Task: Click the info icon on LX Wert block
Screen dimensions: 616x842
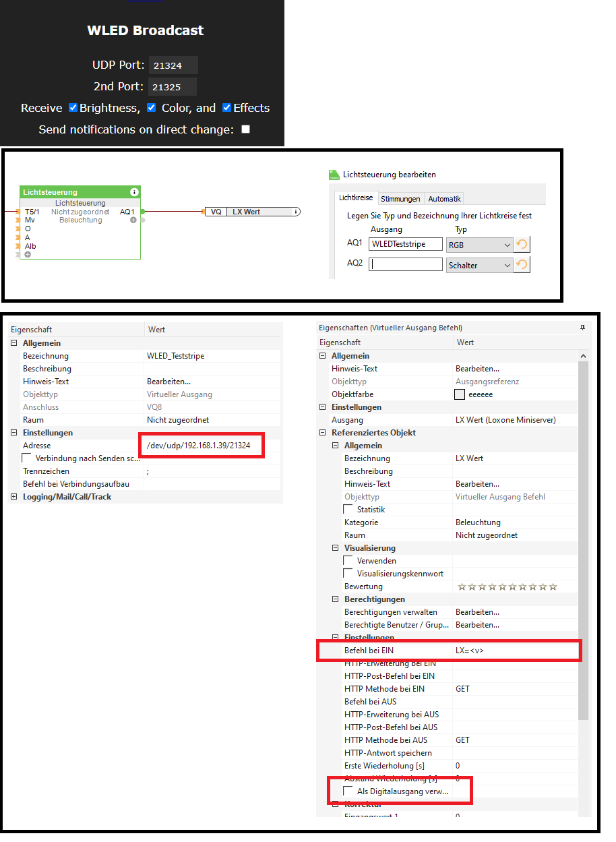Action: [x=295, y=212]
